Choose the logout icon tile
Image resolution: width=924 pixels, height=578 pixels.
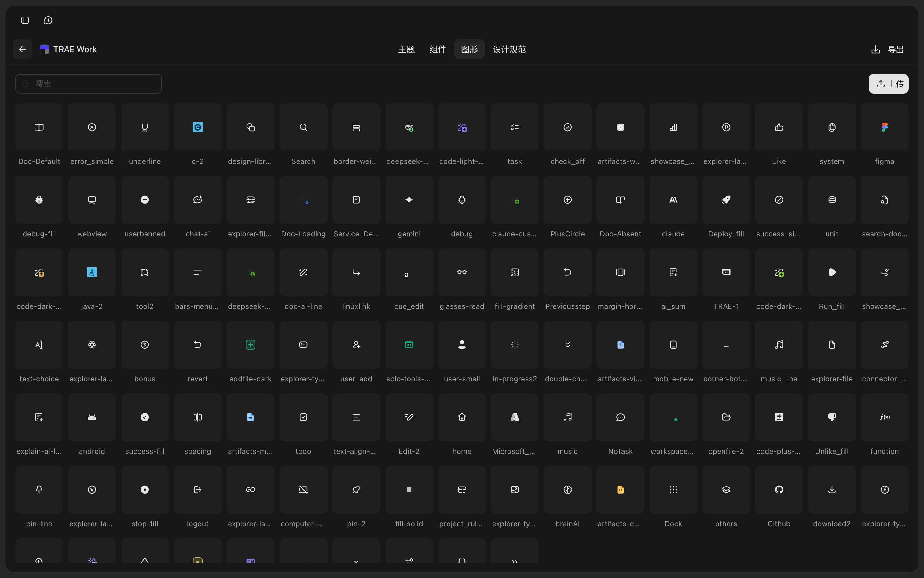198,490
